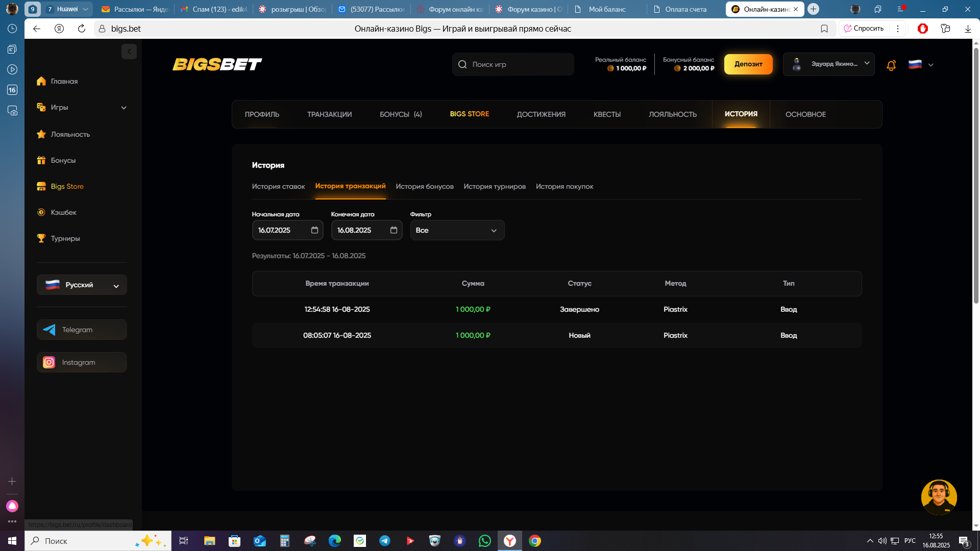Image resolution: width=980 pixels, height=551 pixels.
Task: Open WhatsApp from the Windows taskbar
Action: coord(484,541)
